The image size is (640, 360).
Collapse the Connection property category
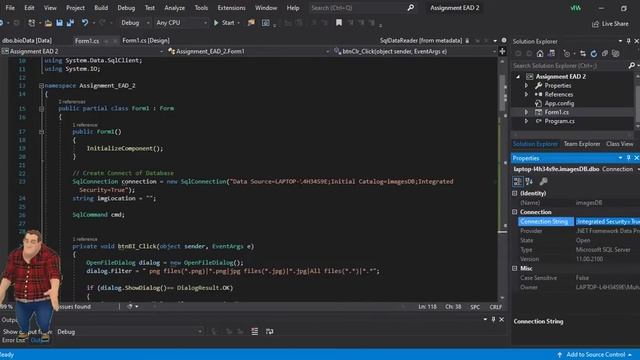tap(515, 212)
